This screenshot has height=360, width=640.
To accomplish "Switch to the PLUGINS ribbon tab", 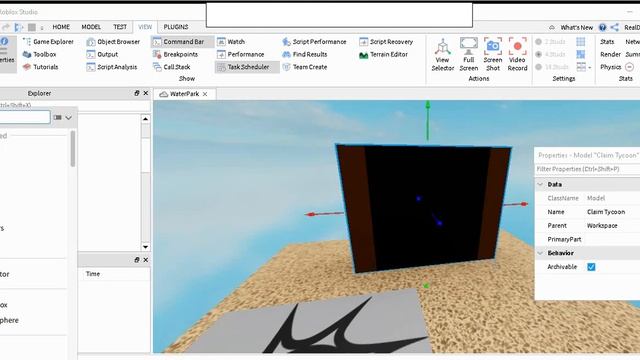I will [x=176, y=27].
